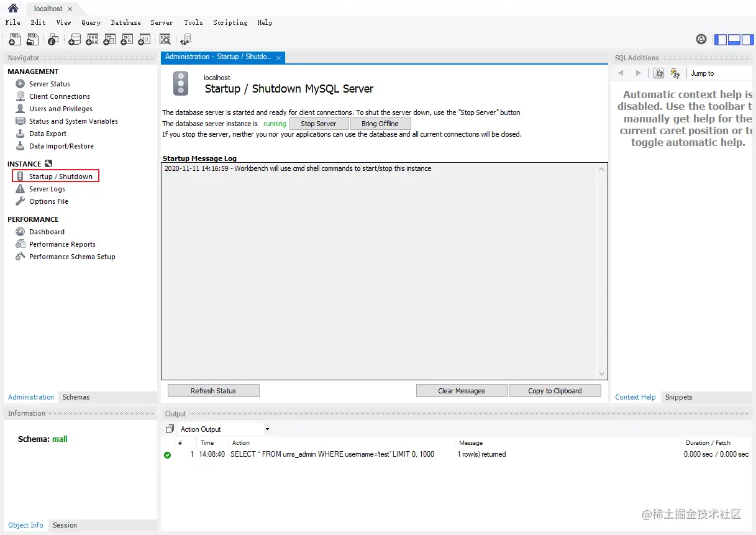Click the Refresh Status button
The image size is (756, 535).
[x=213, y=391]
